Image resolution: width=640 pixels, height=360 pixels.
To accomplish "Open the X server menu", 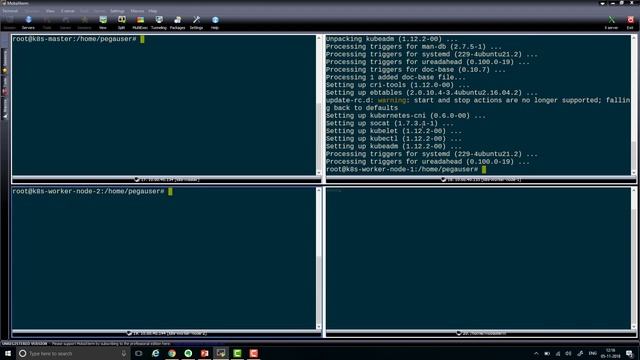I will 68,11.
